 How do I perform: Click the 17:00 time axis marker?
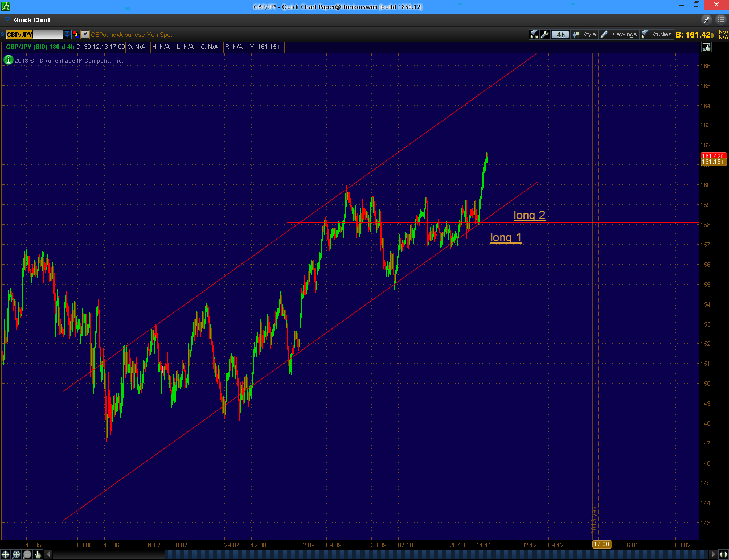click(601, 545)
